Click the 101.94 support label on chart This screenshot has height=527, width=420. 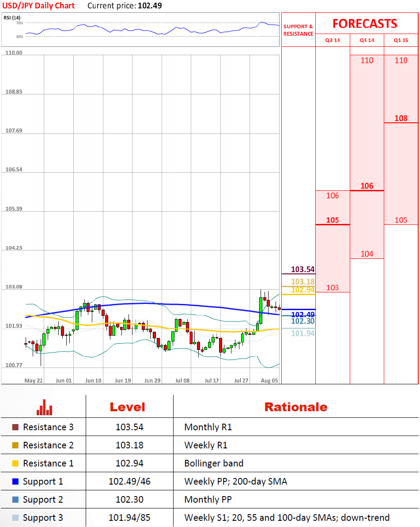tap(303, 334)
